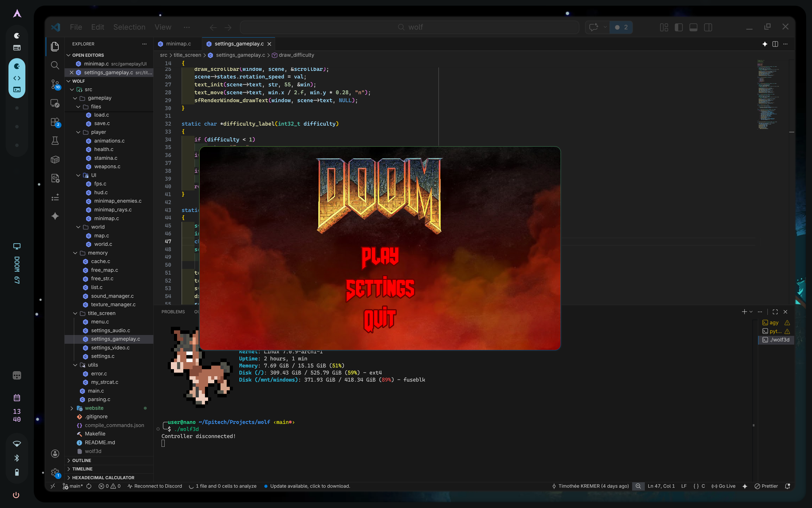The width and height of the screenshot is (812, 508).
Task: Open the Selection menu
Action: point(129,27)
